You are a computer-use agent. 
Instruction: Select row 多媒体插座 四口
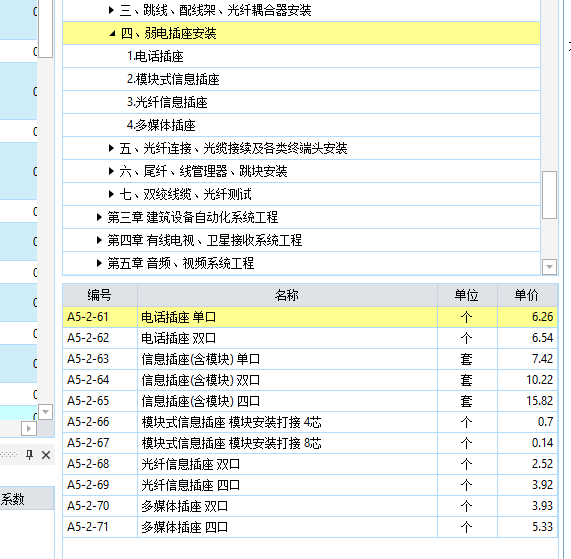coord(310,527)
